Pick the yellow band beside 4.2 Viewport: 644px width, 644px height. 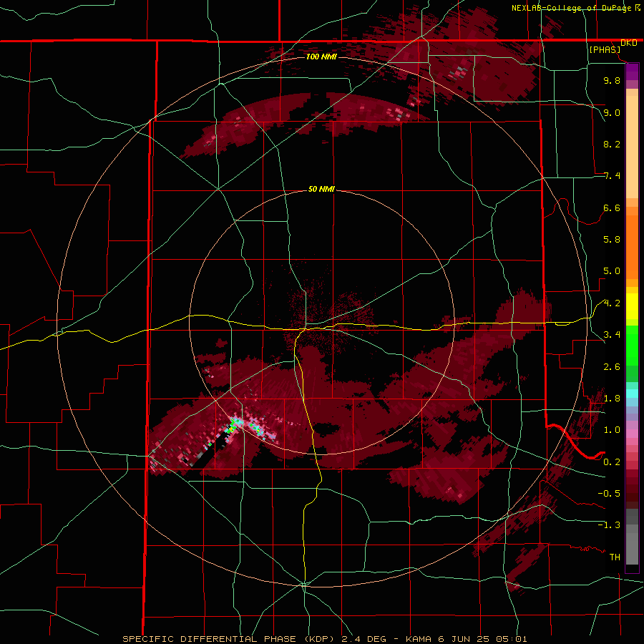pyautogui.click(x=632, y=306)
